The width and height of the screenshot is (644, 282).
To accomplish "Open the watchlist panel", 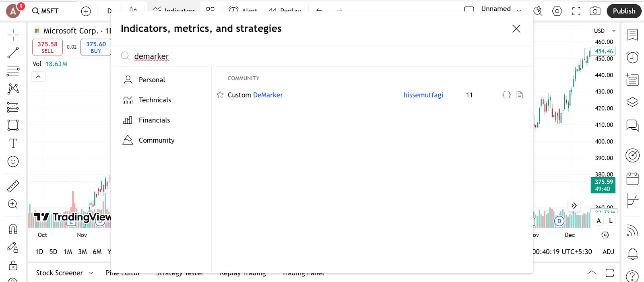I will point(632,35).
